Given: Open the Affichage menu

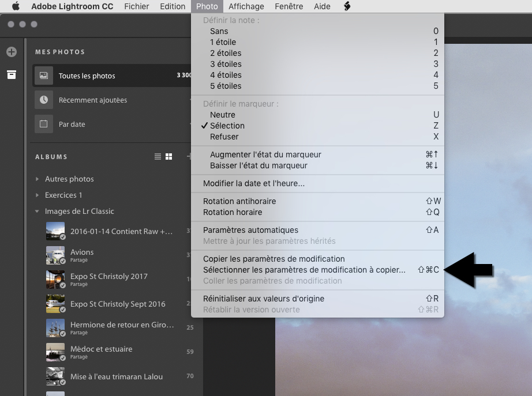Looking at the screenshot, I should (246, 6).
